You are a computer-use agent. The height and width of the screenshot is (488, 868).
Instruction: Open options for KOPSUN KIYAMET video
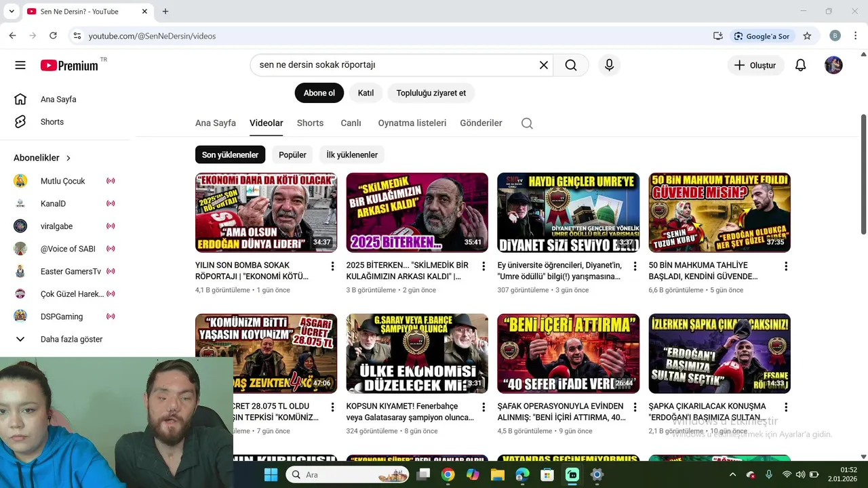(x=484, y=407)
